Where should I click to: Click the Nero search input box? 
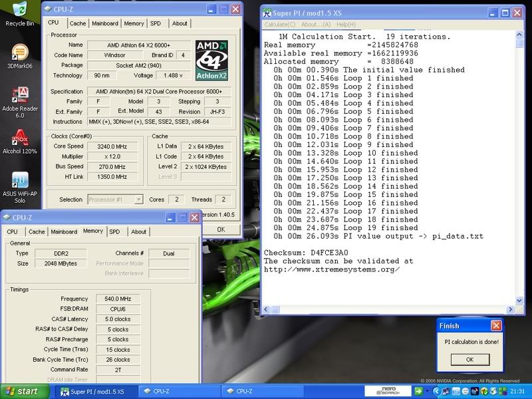pos(388,391)
